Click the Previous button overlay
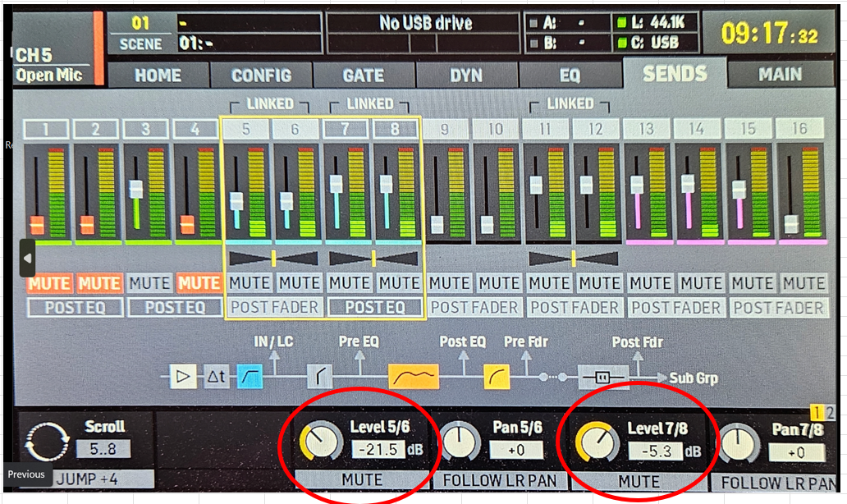Viewport: 847px width, 504px height. pos(26,474)
